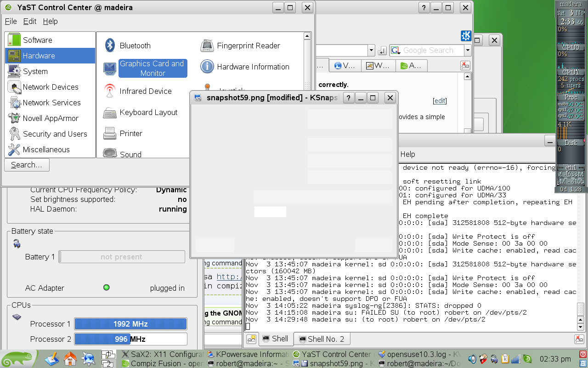588x368 pixels.
Task: Switch to the Konqueror tab starting with A
Action: [411, 65]
